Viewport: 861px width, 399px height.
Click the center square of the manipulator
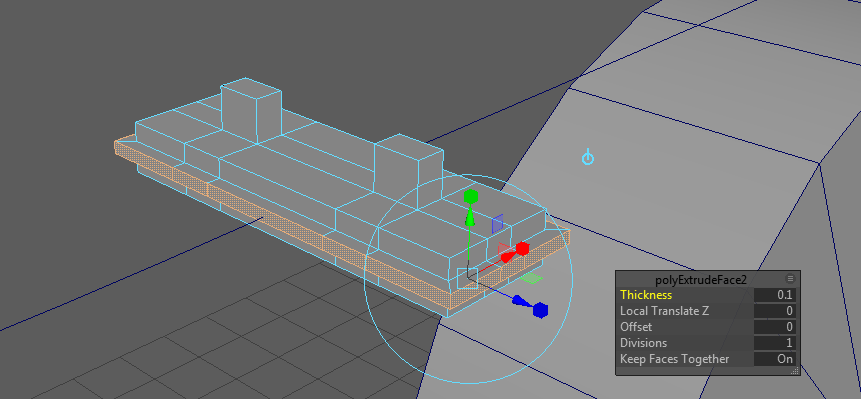pyautogui.click(x=467, y=278)
